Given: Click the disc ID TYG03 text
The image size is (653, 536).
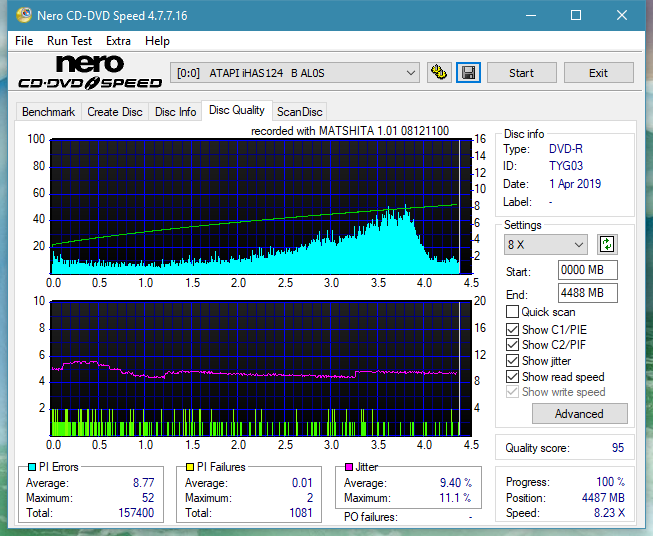Looking at the screenshot, I should (566, 166).
